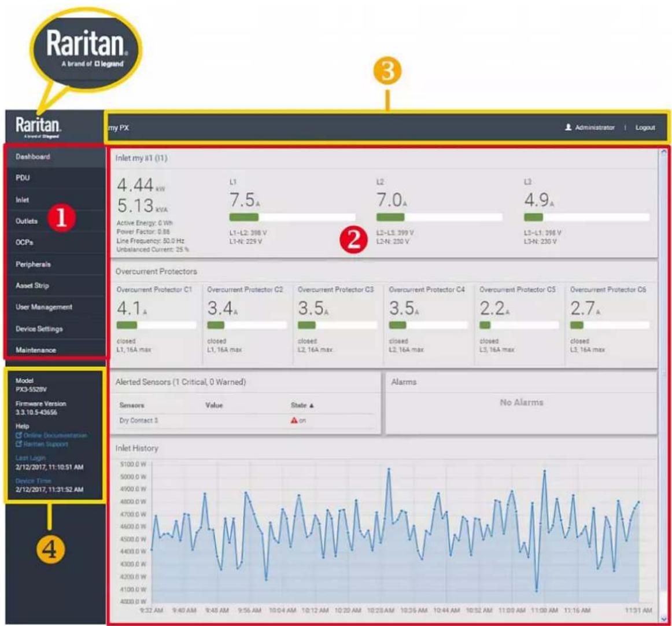Image resolution: width=672 pixels, height=626 pixels.
Task: Click the 5.13 kVA apparent power value
Action: (x=142, y=206)
